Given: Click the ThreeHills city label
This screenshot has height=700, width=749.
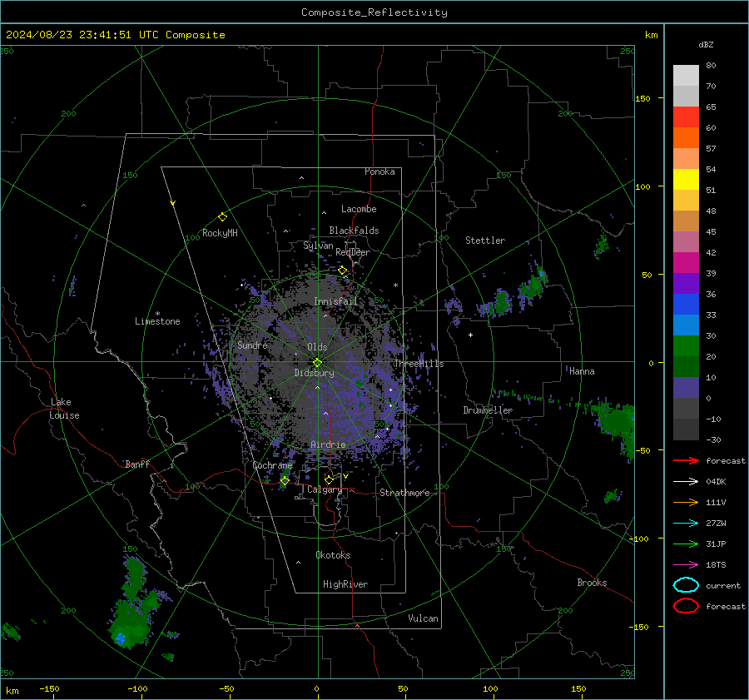Looking at the screenshot, I should coord(419,364).
